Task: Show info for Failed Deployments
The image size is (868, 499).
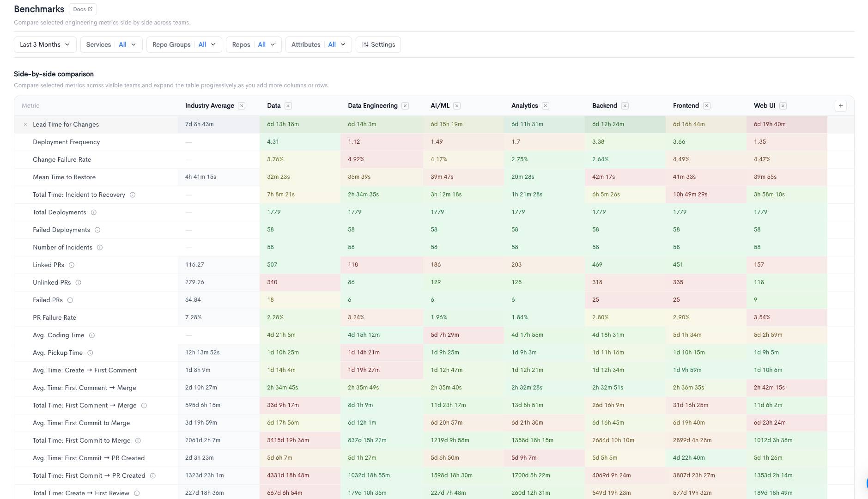Action: [x=97, y=230]
